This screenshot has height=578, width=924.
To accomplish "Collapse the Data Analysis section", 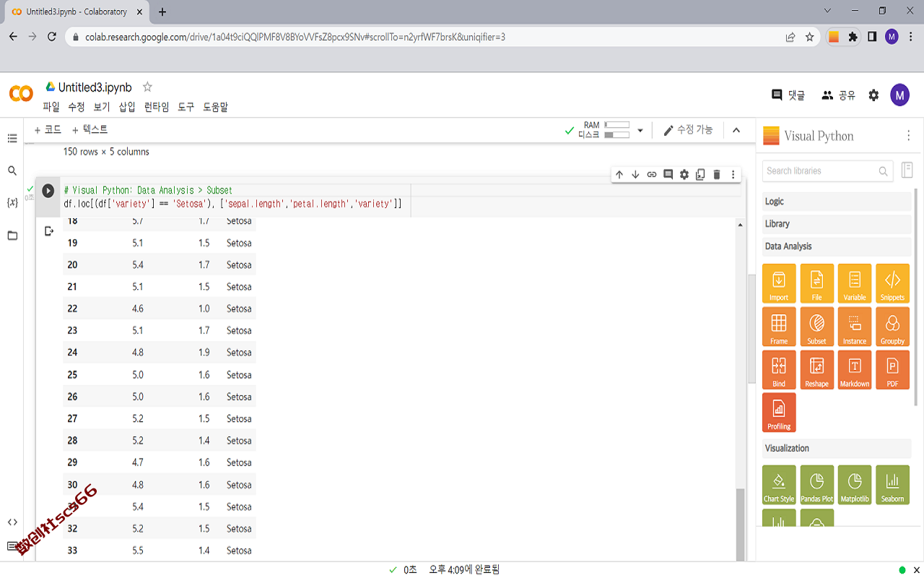I will (x=837, y=246).
